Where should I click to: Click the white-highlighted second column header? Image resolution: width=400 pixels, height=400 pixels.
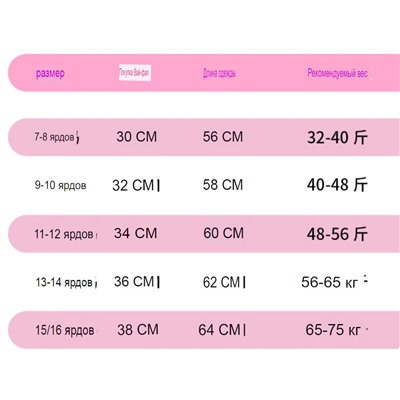click(135, 73)
